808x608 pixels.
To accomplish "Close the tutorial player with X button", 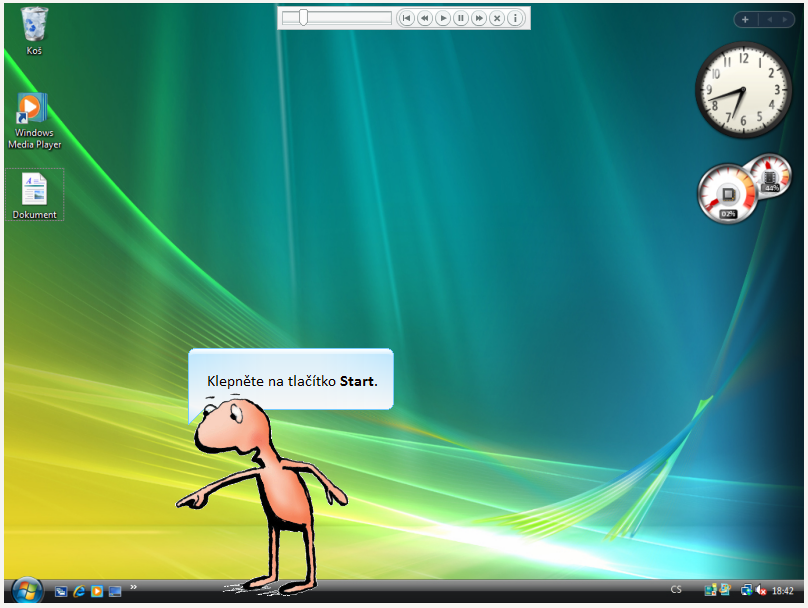I will point(497,18).
